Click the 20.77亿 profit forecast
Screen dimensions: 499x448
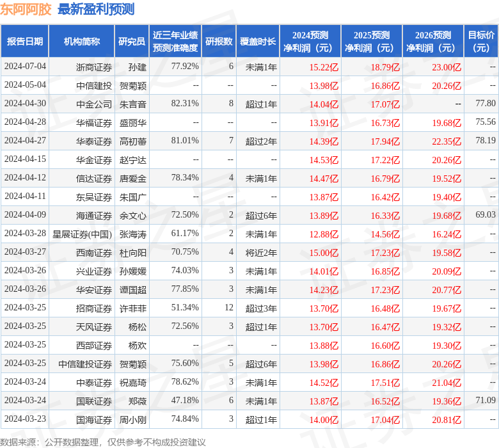click(x=446, y=290)
